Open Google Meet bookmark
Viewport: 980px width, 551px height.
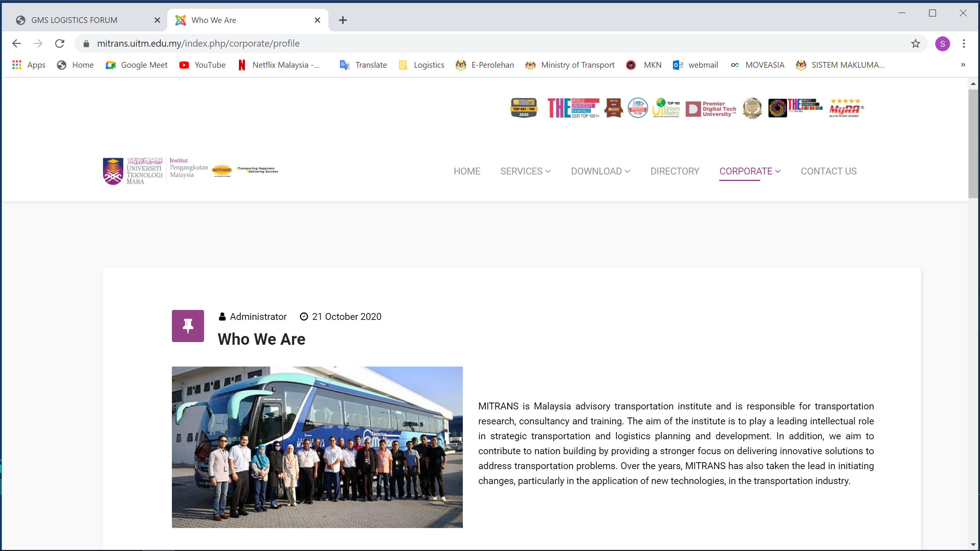click(137, 65)
